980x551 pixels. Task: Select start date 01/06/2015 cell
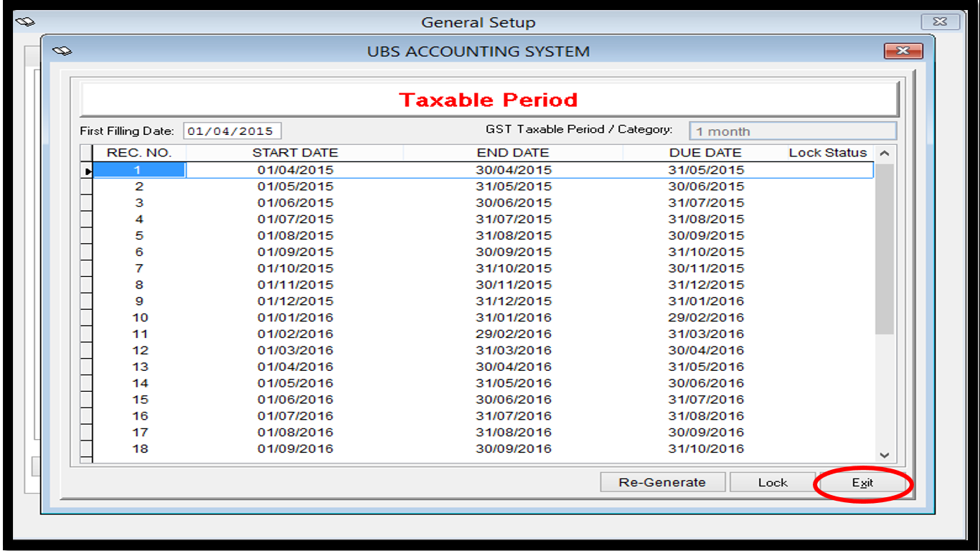[x=296, y=203]
